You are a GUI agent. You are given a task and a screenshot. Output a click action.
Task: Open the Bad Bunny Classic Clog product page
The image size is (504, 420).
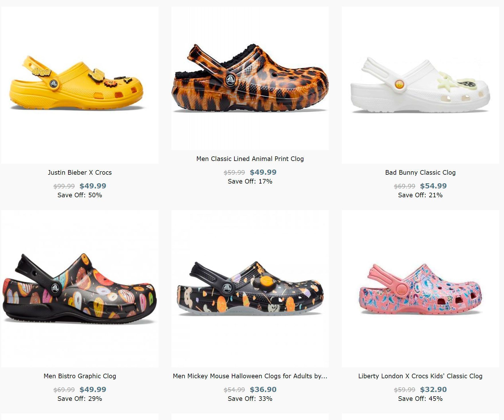(420, 172)
